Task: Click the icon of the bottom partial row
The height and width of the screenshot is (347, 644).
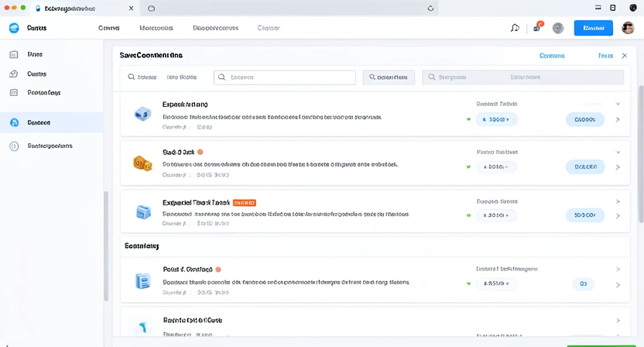Action: point(143,328)
